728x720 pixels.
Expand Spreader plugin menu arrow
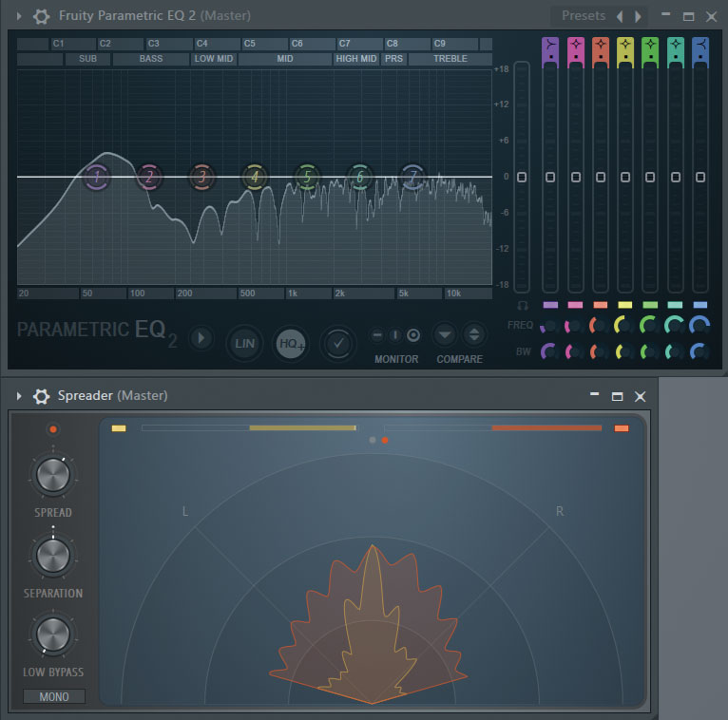click(19, 396)
